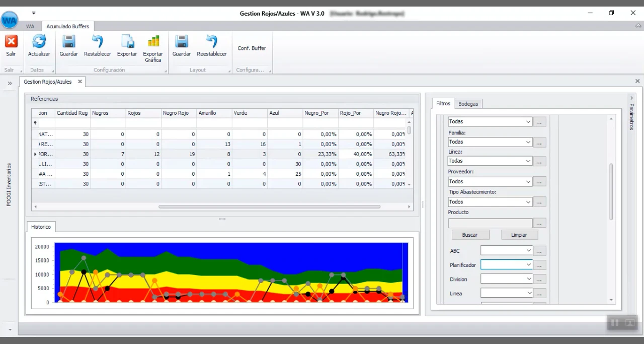Click the Producto text field
Viewport: 644px width, 344px height.
pyautogui.click(x=490, y=223)
